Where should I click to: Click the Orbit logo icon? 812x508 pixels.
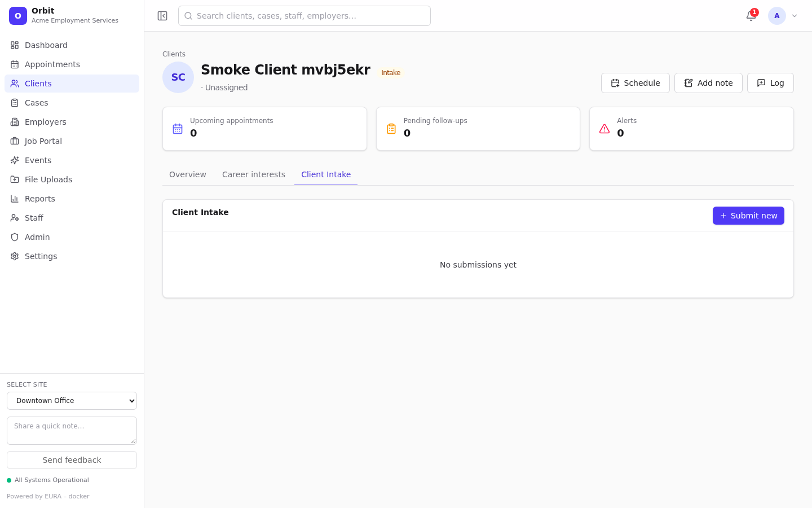(x=18, y=16)
